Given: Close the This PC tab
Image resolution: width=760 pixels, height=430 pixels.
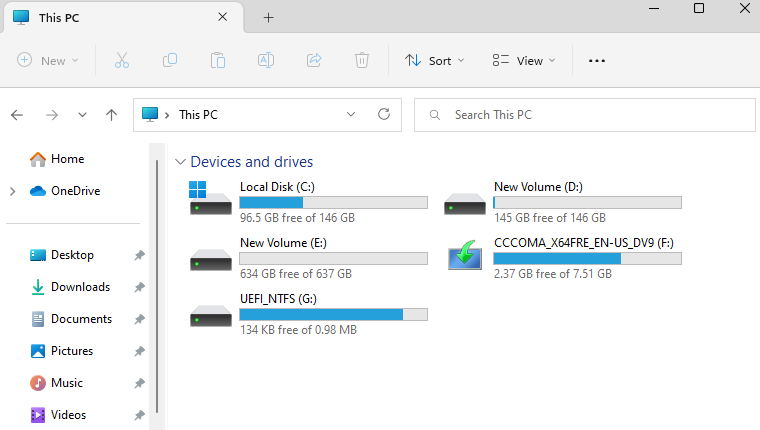Looking at the screenshot, I should click(x=222, y=17).
